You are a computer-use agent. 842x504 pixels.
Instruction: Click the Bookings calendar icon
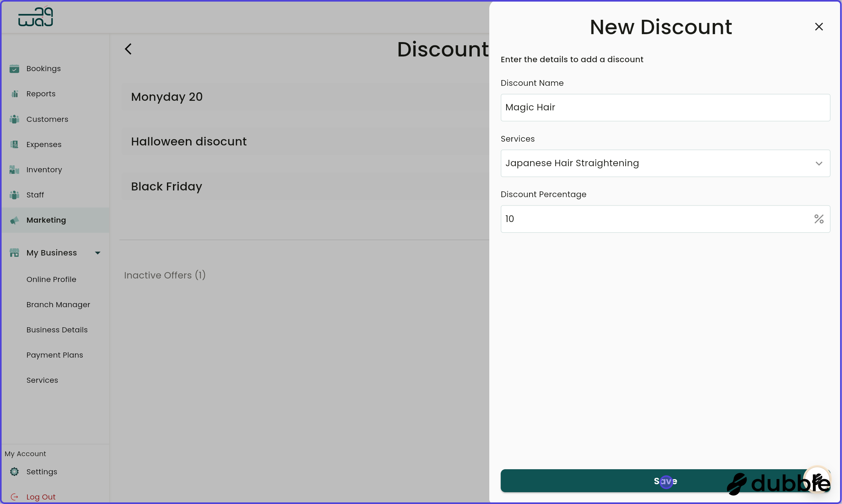(15, 69)
